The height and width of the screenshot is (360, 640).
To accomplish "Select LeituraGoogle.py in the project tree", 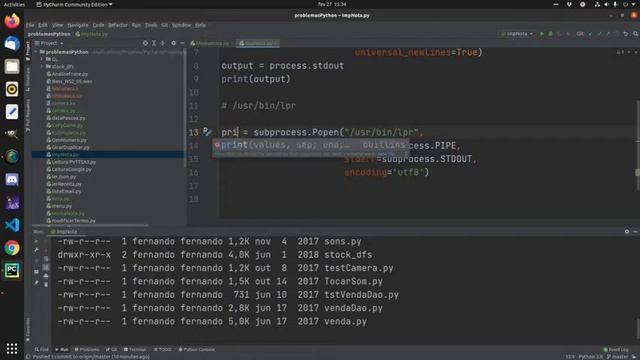I will point(71,169).
